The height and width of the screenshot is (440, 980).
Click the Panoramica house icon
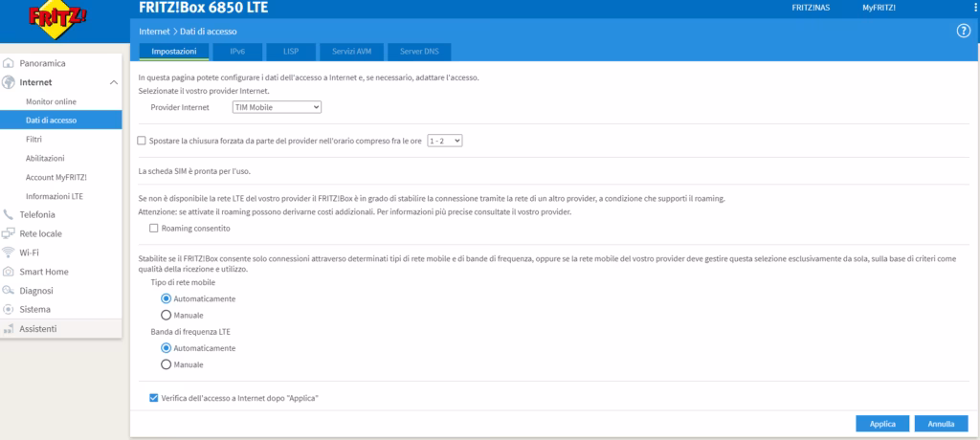tap(8, 63)
